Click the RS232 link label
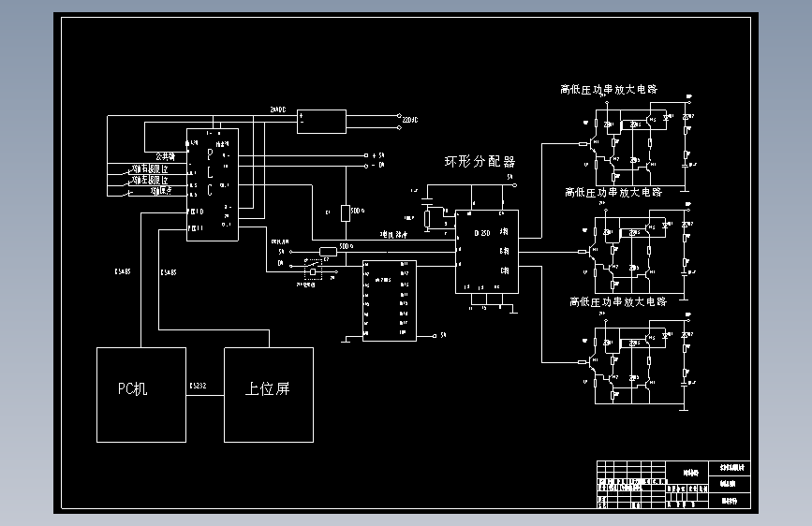The height and width of the screenshot is (526, 812). pos(198,386)
